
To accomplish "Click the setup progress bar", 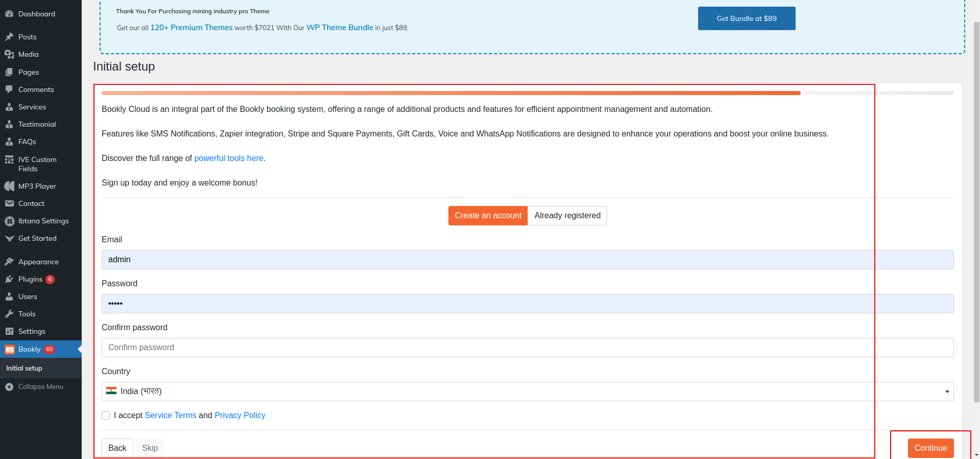I will click(527, 93).
